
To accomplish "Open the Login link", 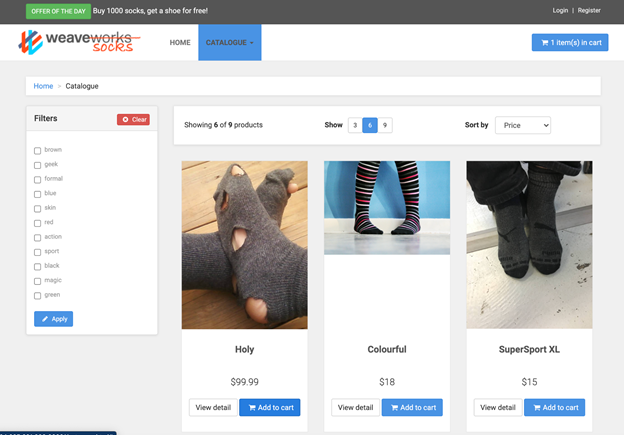I will (x=560, y=10).
